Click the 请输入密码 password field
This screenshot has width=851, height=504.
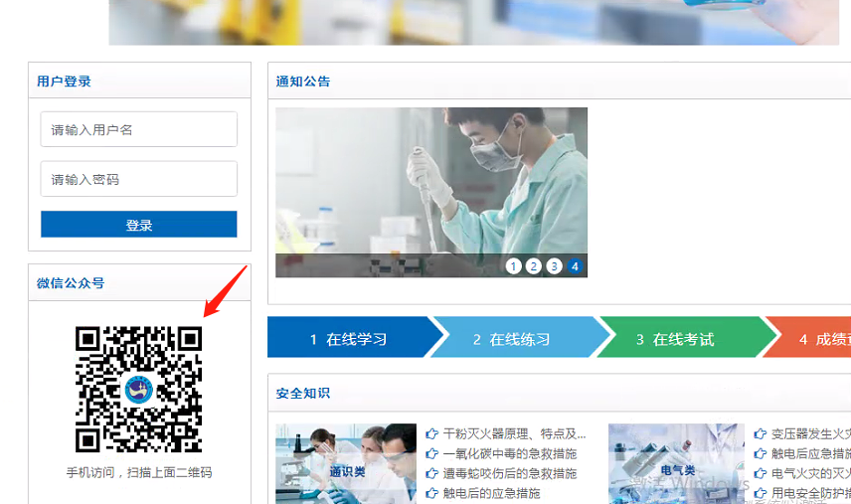(x=138, y=179)
